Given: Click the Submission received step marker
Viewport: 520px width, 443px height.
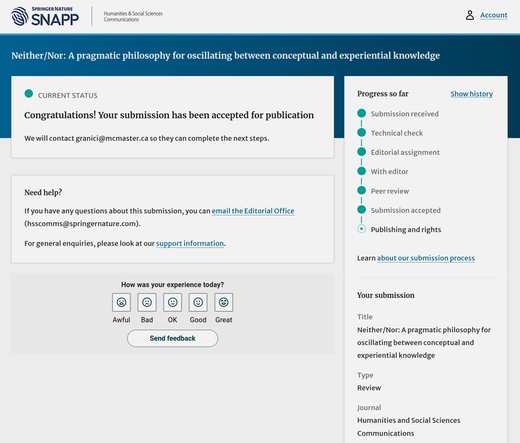Looking at the screenshot, I should pos(361,113).
